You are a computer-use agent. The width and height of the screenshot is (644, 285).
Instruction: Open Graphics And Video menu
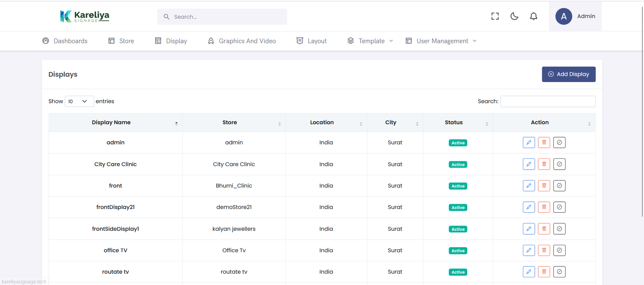coord(242,41)
